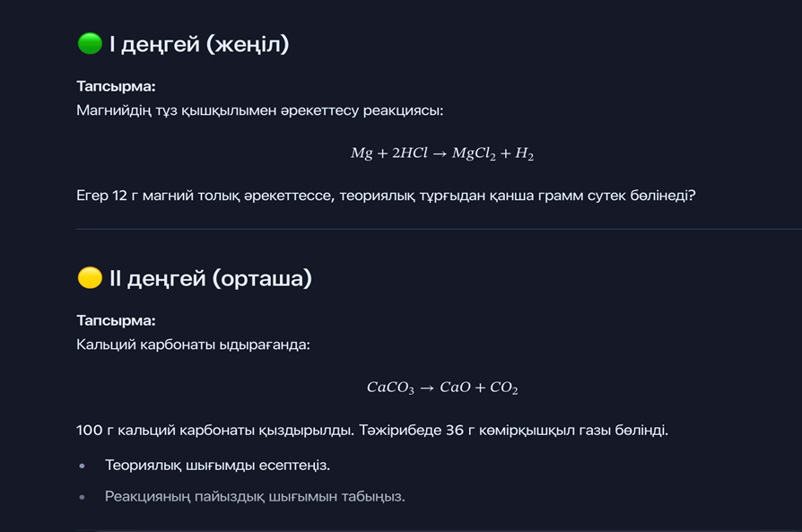Click the first bullet point dot
802x532 pixels.
click(83, 467)
